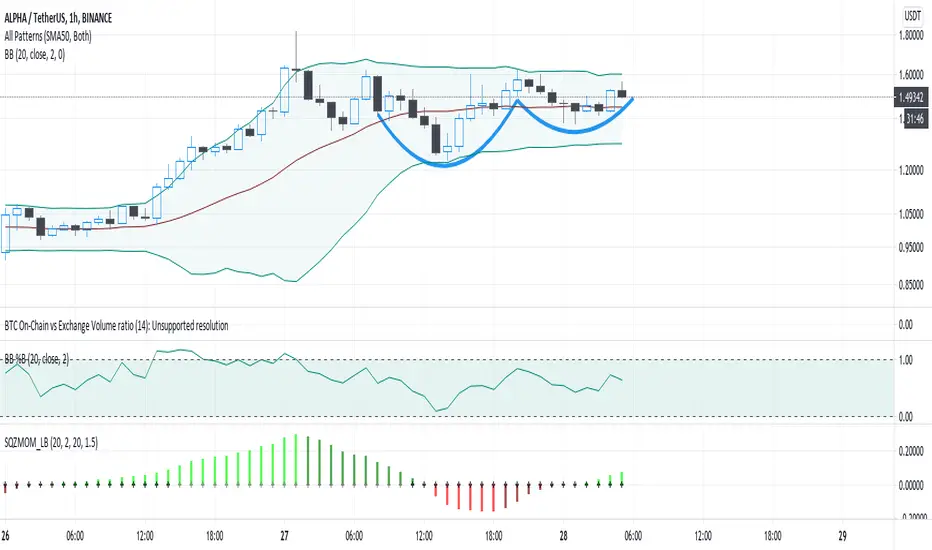
Task: Click the 27 date marker on the time axis
Action: click(x=284, y=536)
